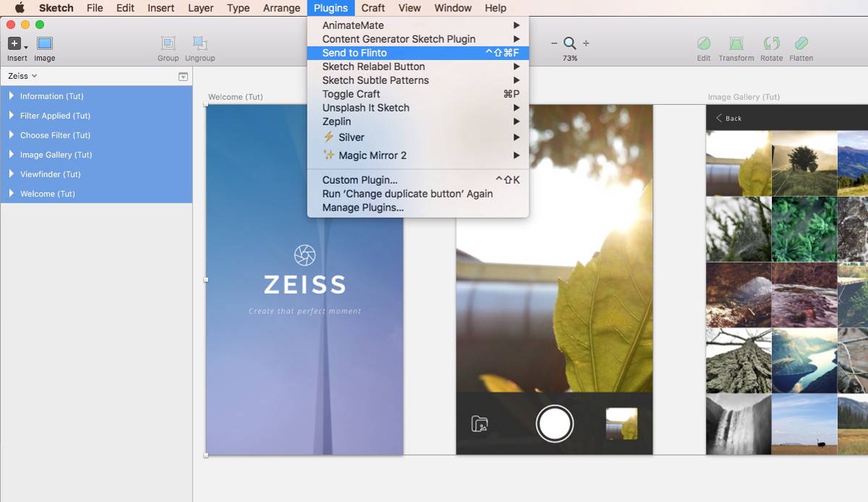Expand the Image Gallery (Tut) layer

click(x=12, y=155)
